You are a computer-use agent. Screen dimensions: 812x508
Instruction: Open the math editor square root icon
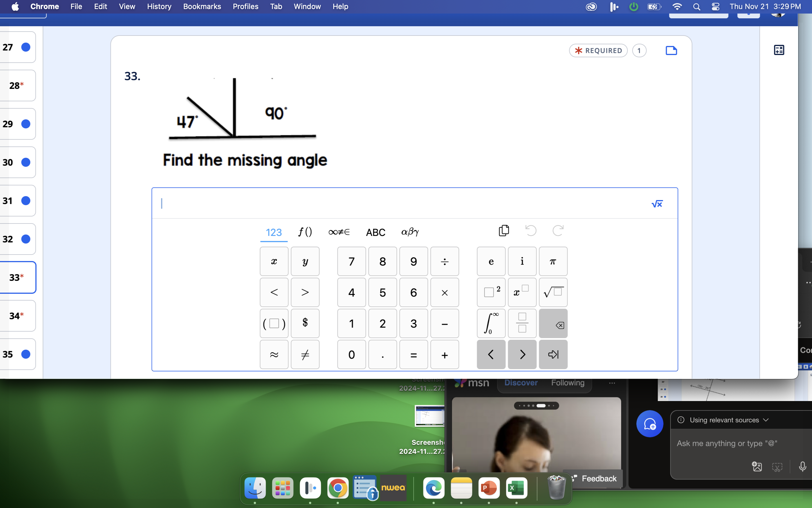(x=657, y=203)
